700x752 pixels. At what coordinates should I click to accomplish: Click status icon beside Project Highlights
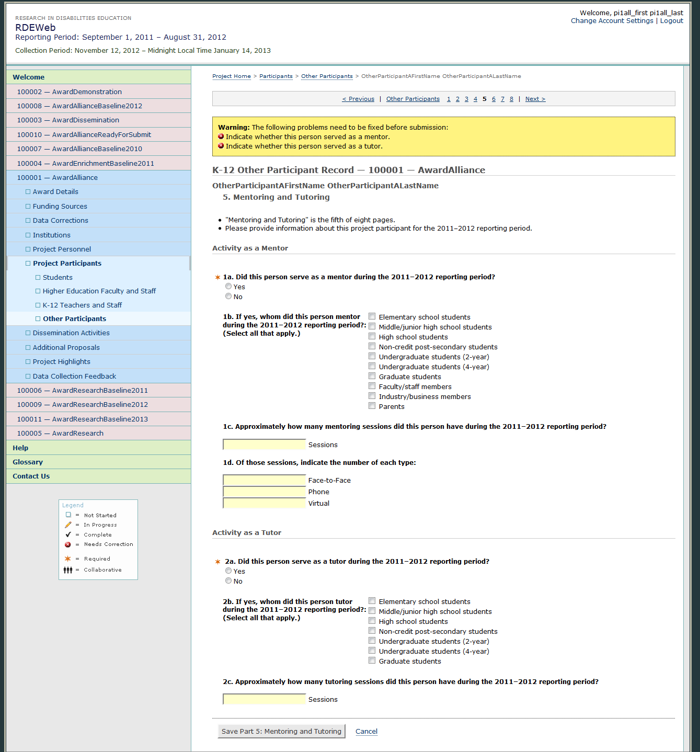28,362
